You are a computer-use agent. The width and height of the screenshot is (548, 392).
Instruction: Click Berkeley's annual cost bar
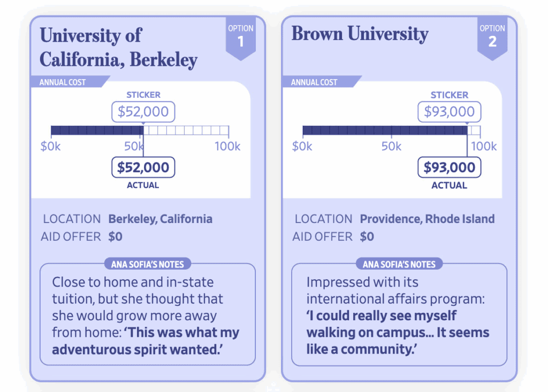[139, 130]
